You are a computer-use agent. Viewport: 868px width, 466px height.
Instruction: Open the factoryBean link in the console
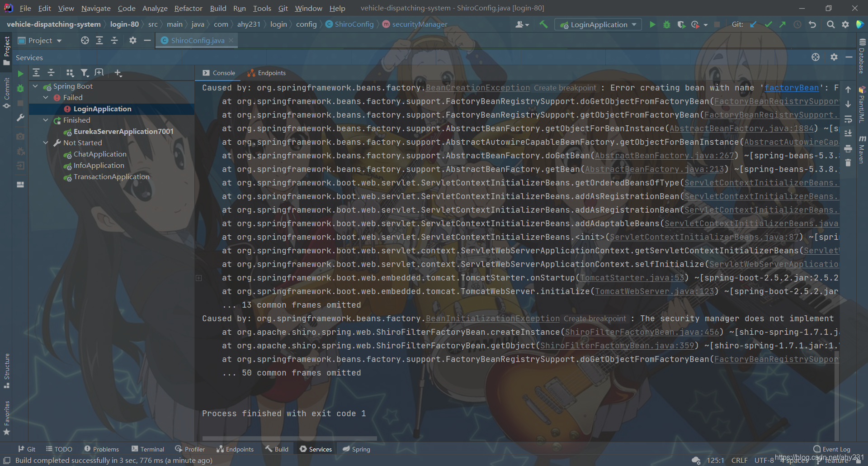click(791, 88)
